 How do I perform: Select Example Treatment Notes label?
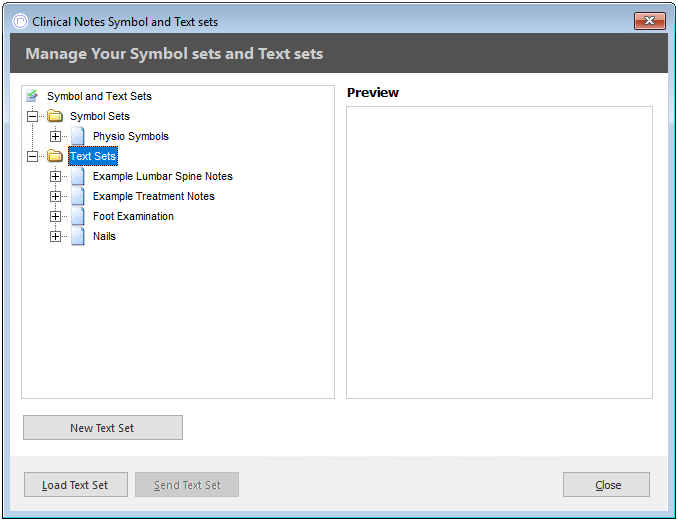pyautogui.click(x=154, y=196)
